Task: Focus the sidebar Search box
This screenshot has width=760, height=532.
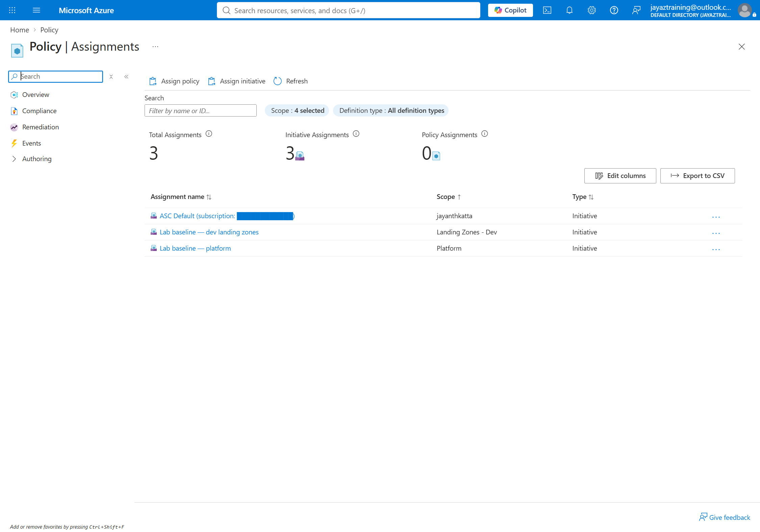Action: pyautogui.click(x=56, y=77)
